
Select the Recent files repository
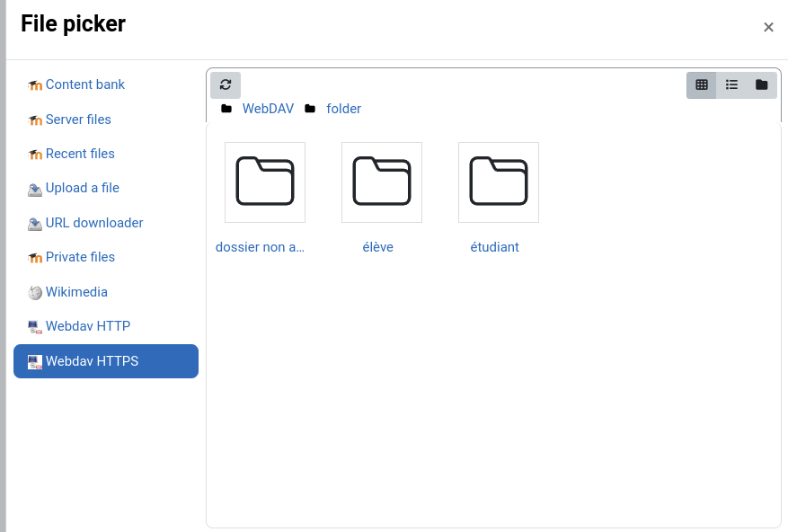(x=106, y=154)
